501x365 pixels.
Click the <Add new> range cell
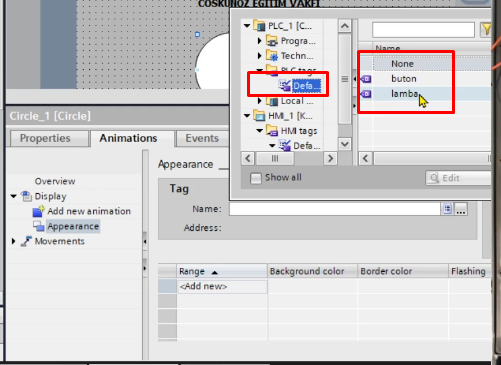(x=222, y=286)
